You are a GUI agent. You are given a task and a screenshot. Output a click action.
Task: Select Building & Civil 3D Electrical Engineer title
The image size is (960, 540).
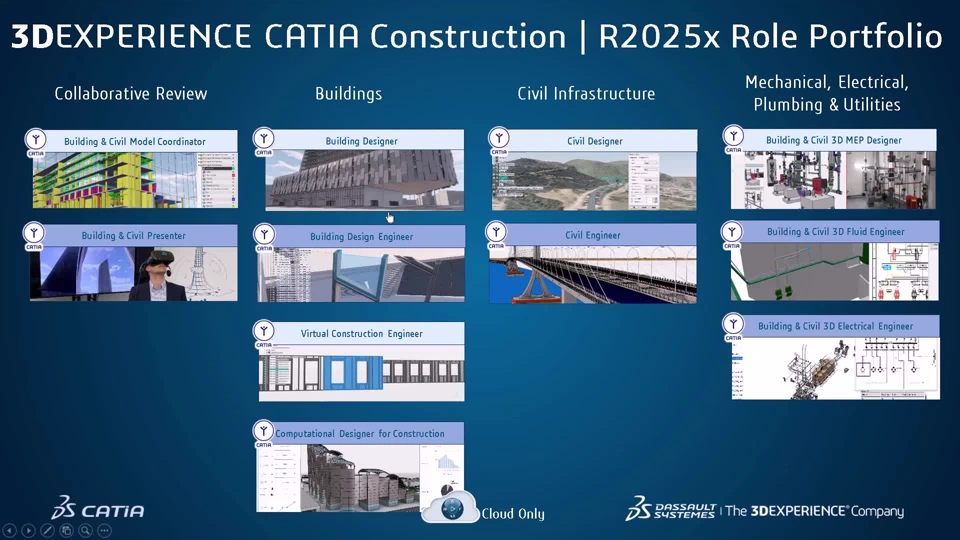pos(836,326)
